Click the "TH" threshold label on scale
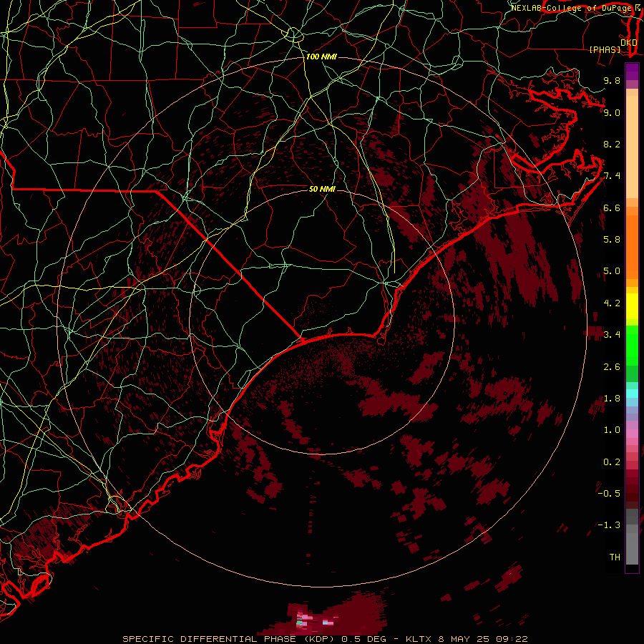 [x=615, y=557]
